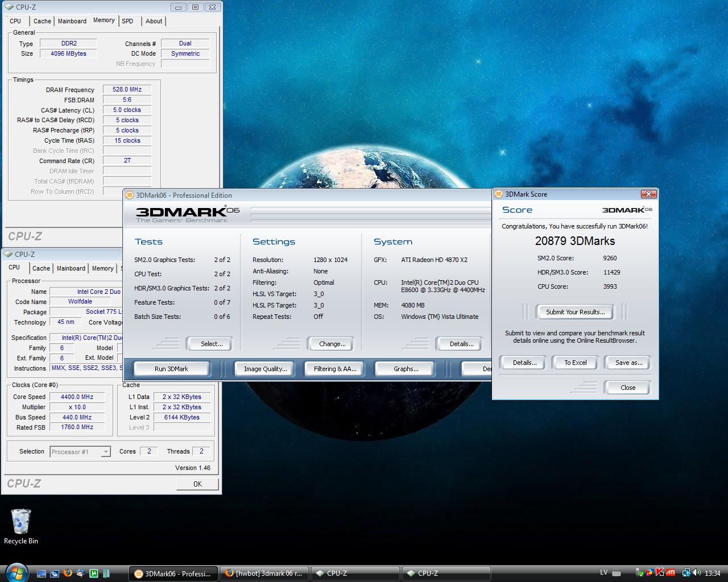The width and height of the screenshot is (728, 582).
Task: Close the 3DMark Score window via X
Action: [x=648, y=194]
